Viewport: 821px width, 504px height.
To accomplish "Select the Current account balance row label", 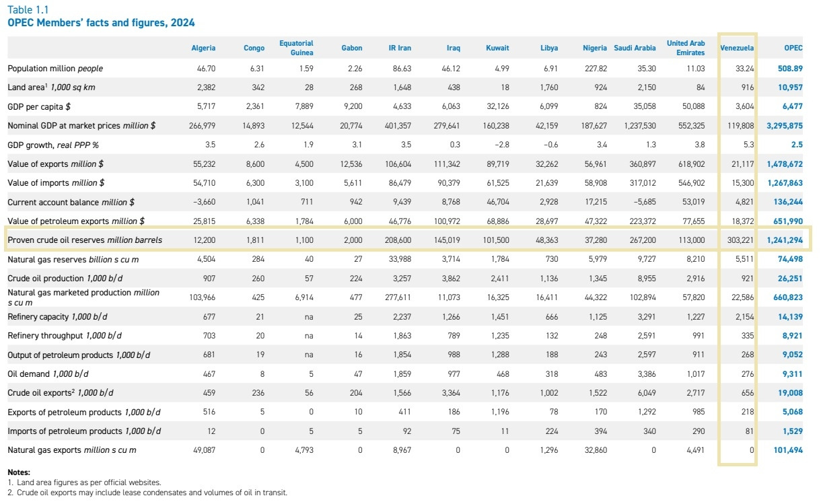I will coord(71,202).
